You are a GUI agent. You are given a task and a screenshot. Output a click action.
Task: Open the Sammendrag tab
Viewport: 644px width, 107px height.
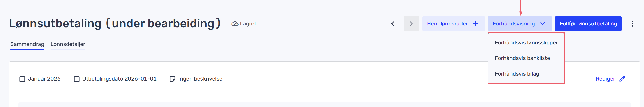pos(27,44)
